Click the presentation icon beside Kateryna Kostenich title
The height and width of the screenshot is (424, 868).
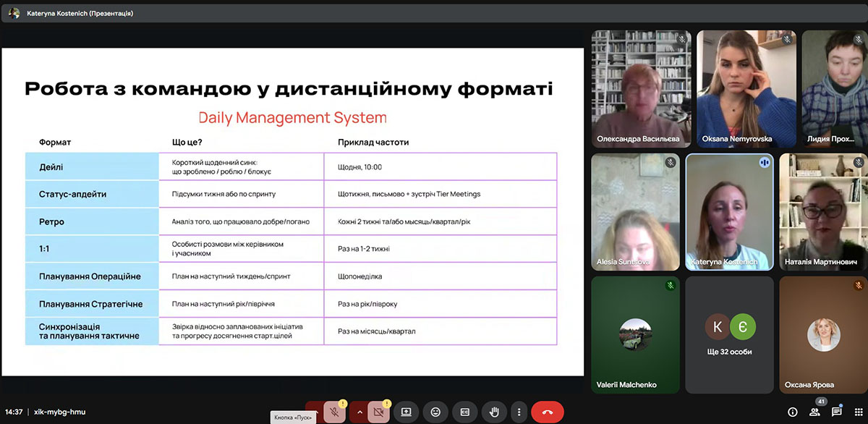[14, 13]
